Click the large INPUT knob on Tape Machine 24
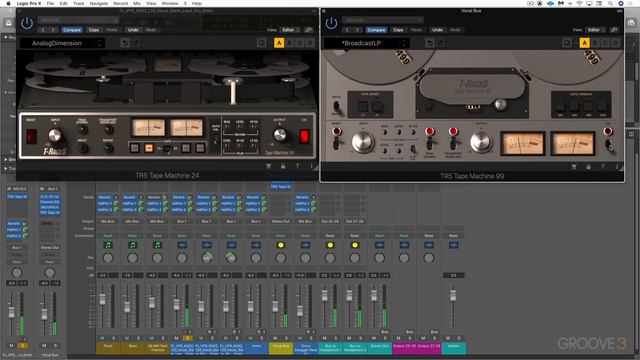The width and height of the screenshot is (640, 360). [55, 135]
